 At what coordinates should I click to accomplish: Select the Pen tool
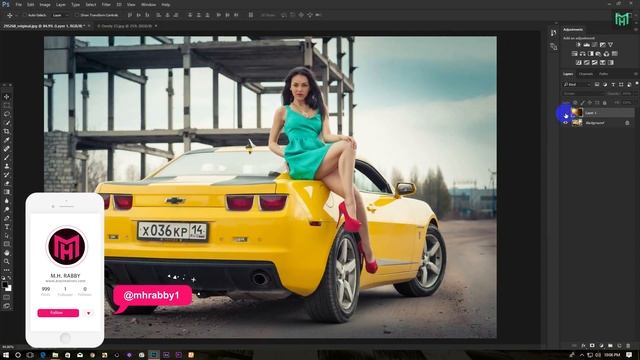click(7, 218)
